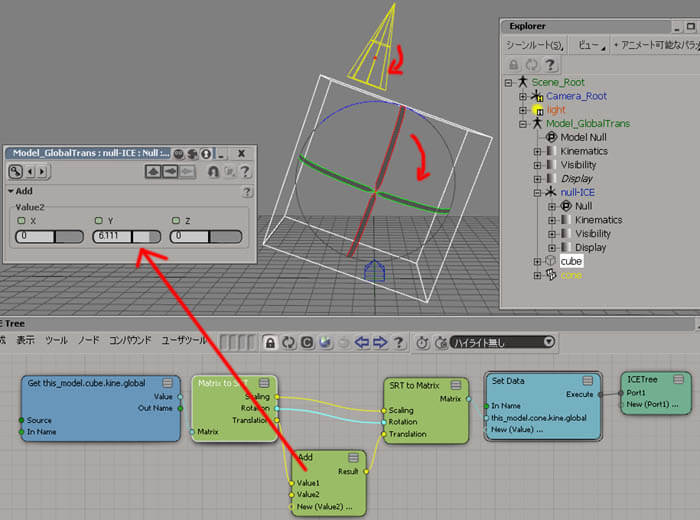
Task: Toggle the Z animation marker of Value2
Action: coord(176,220)
